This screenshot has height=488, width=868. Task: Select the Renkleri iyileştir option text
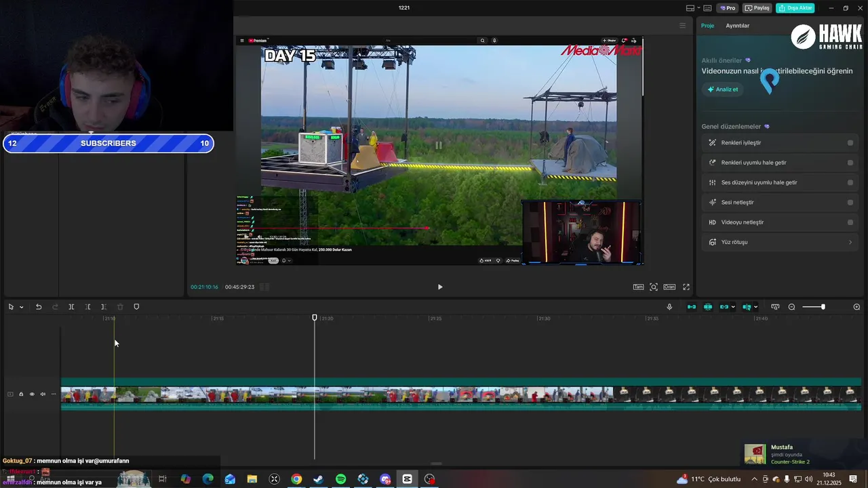point(741,143)
